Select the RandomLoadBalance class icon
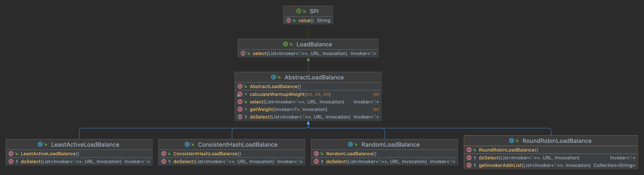 350,144
